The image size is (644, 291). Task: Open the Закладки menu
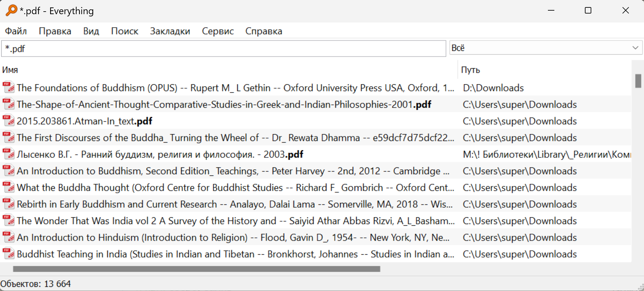click(x=170, y=31)
